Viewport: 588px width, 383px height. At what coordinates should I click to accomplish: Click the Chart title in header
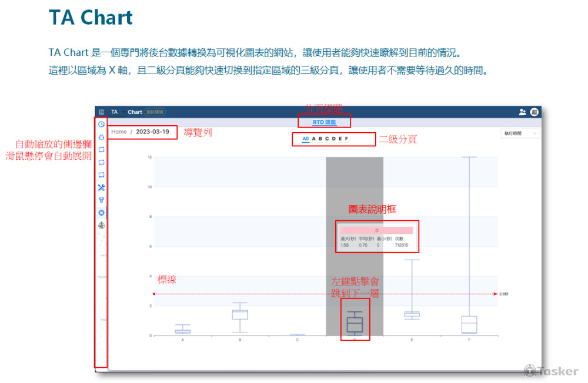point(135,112)
